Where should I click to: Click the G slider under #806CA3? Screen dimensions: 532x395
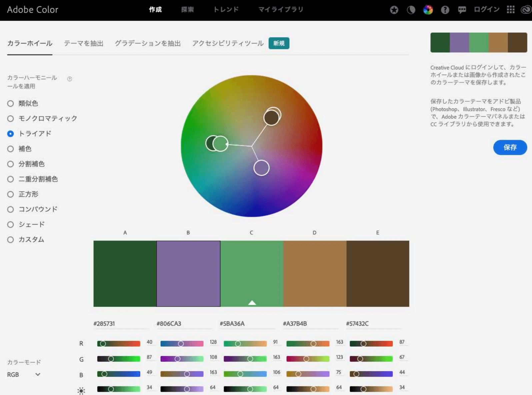click(182, 359)
